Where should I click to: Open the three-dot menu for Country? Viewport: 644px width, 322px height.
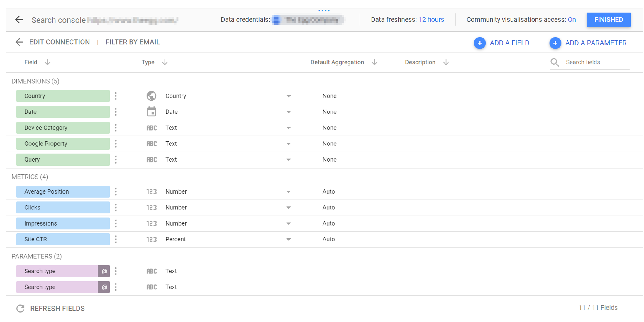point(116,96)
